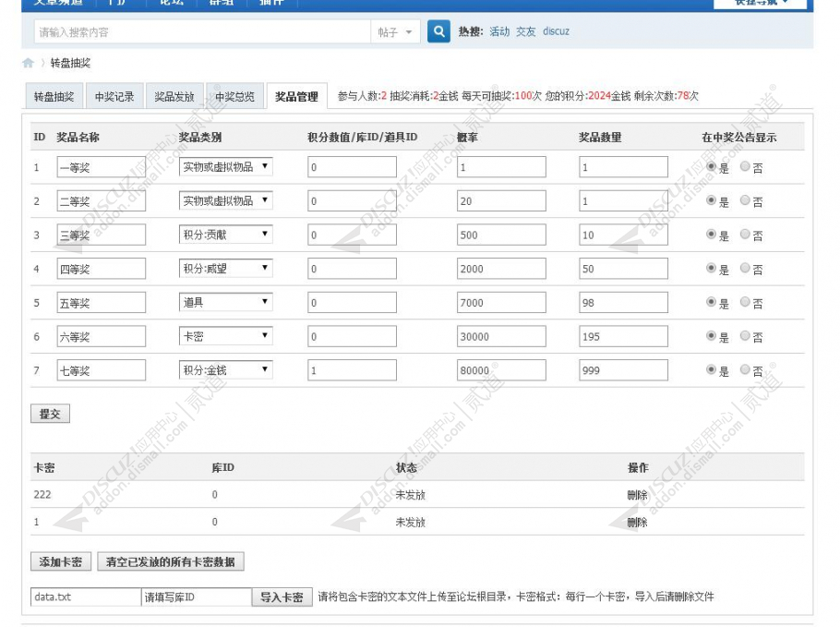Viewport: 840px width, 627px height.
Task: Focus the search content input field
Action: (x=202, y=32)
